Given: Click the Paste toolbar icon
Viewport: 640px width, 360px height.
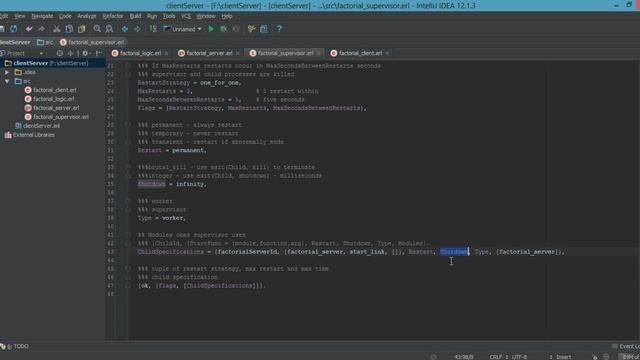Looking at the screenshot, I should [82, 29].
